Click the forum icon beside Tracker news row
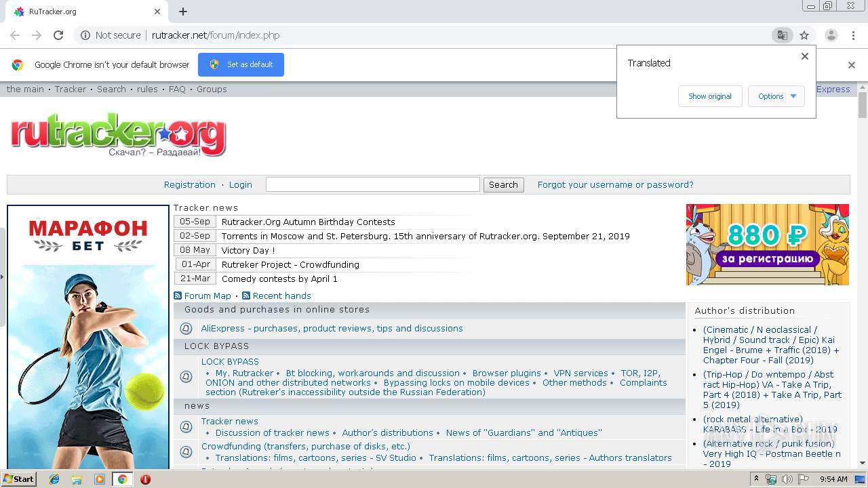The height and width of the screenshot is (488, 868). tap(186, 427)
